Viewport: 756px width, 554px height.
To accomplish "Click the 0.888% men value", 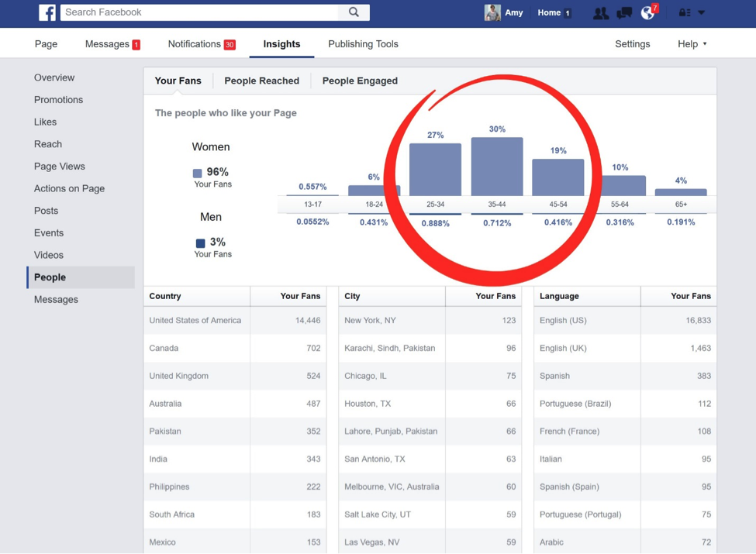I will [435, 223].
